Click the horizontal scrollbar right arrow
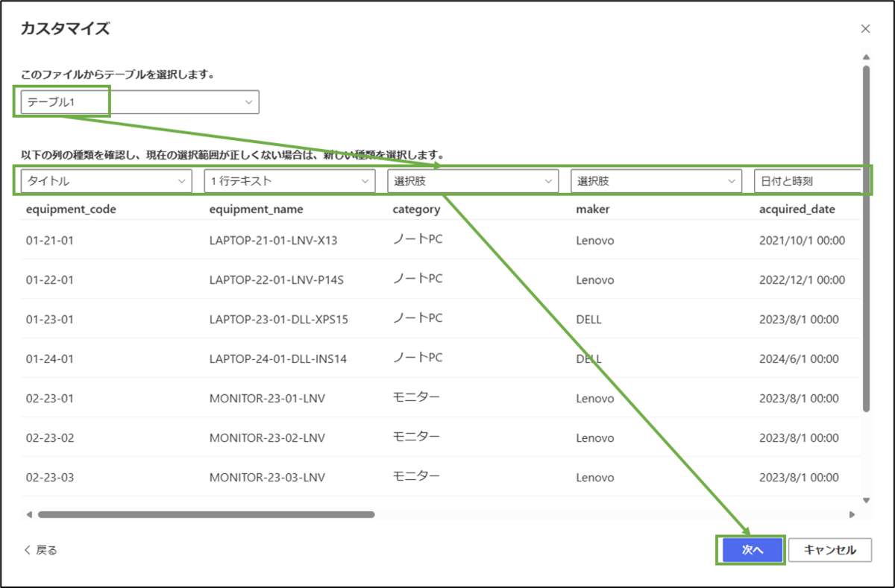 tap(852, 514)
